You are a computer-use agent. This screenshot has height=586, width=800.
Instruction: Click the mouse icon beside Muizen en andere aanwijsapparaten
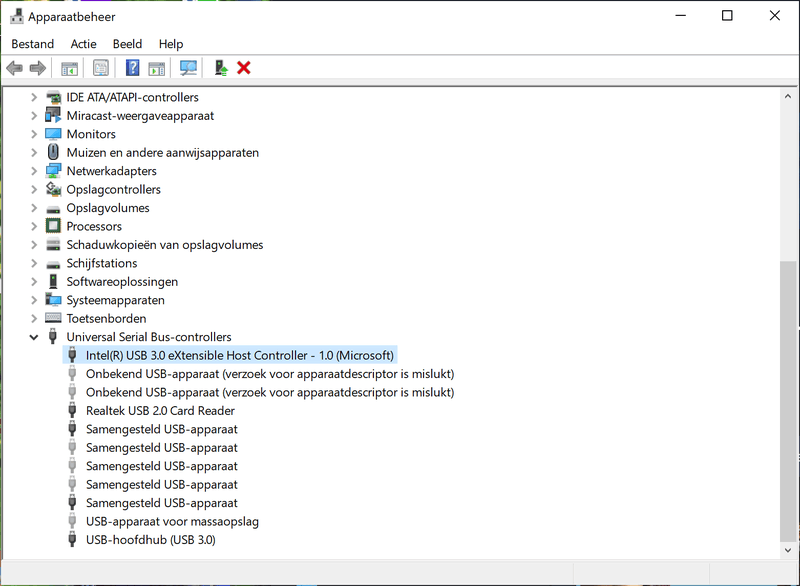pyautogui.click(x=53, y=152)
